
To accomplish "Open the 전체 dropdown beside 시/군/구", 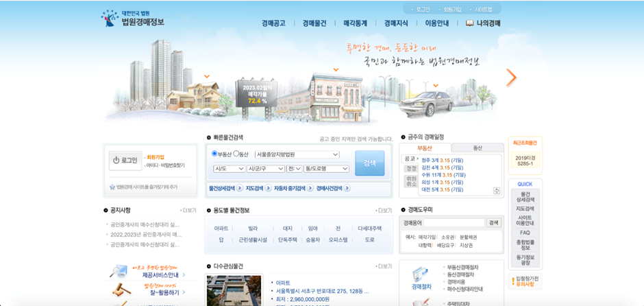I will pyautogui.click(x=294, y=169).
